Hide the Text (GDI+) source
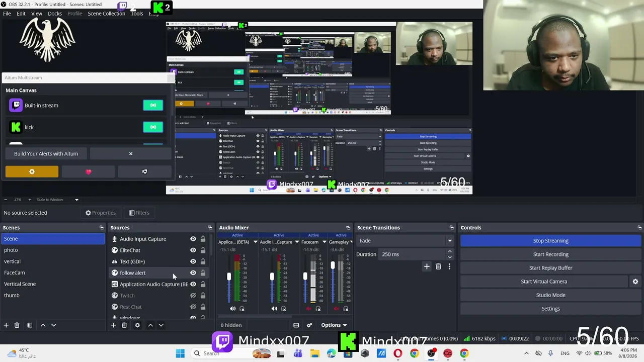Viewport: 644px width, 362px height. coord(193,261)
